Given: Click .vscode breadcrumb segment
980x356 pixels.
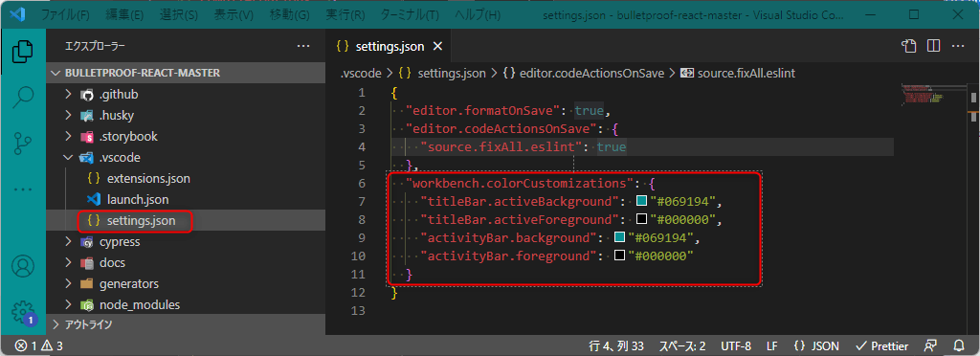Looking at the screenshot, I should pyautogui.click(x=361, y=73).
